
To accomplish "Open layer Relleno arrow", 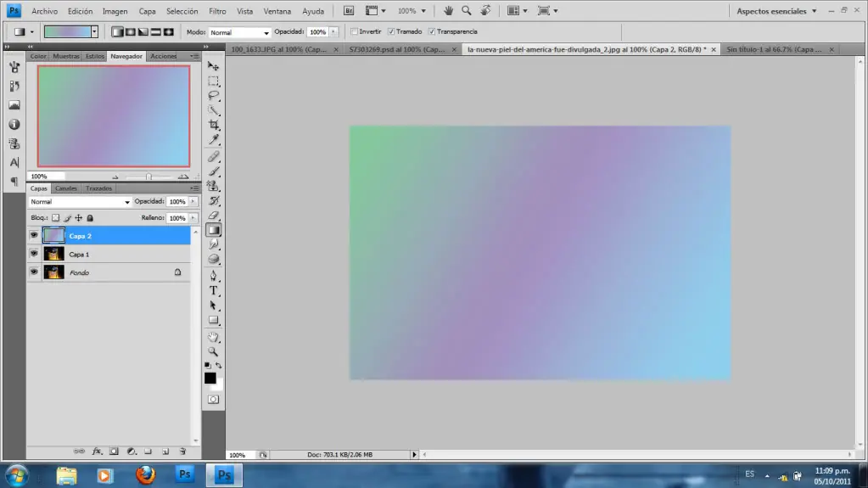I will 193,217.
